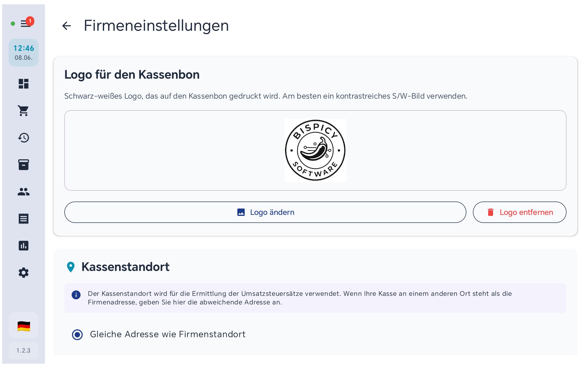The width and height of the screenshot is (588, 368).
Task: Click the Logo ändern button
Action: click(265, 212)
